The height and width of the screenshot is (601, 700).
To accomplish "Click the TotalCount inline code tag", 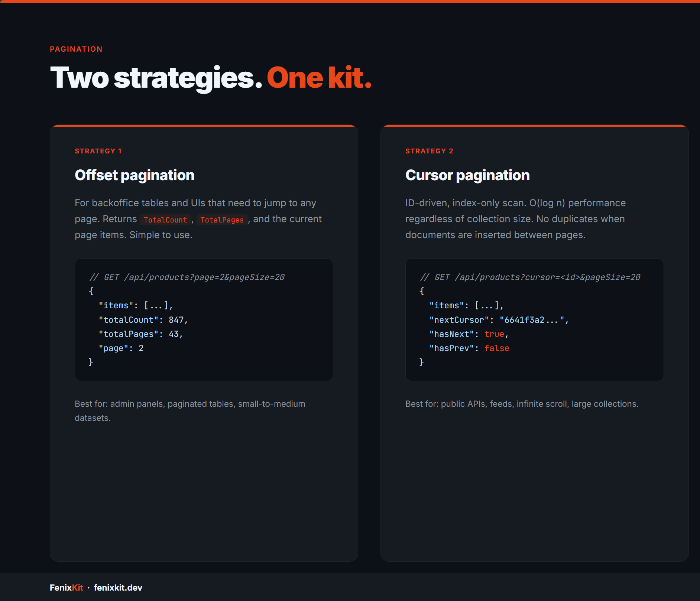I will tap(165, 220).
